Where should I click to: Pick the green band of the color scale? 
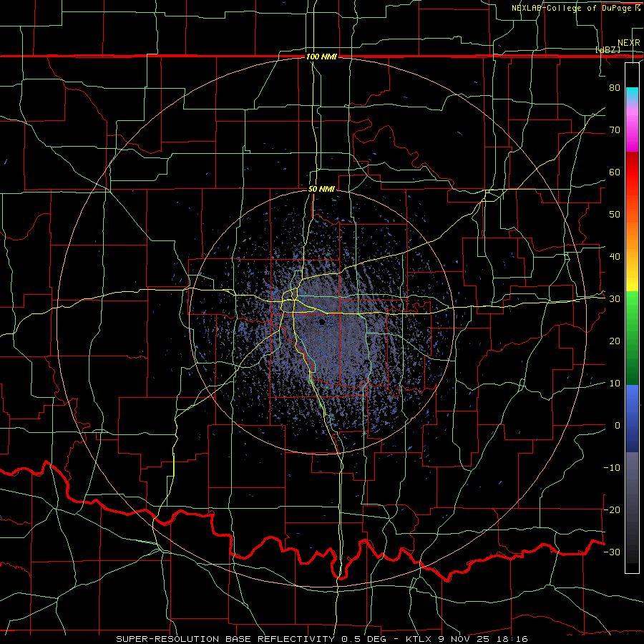632,338
